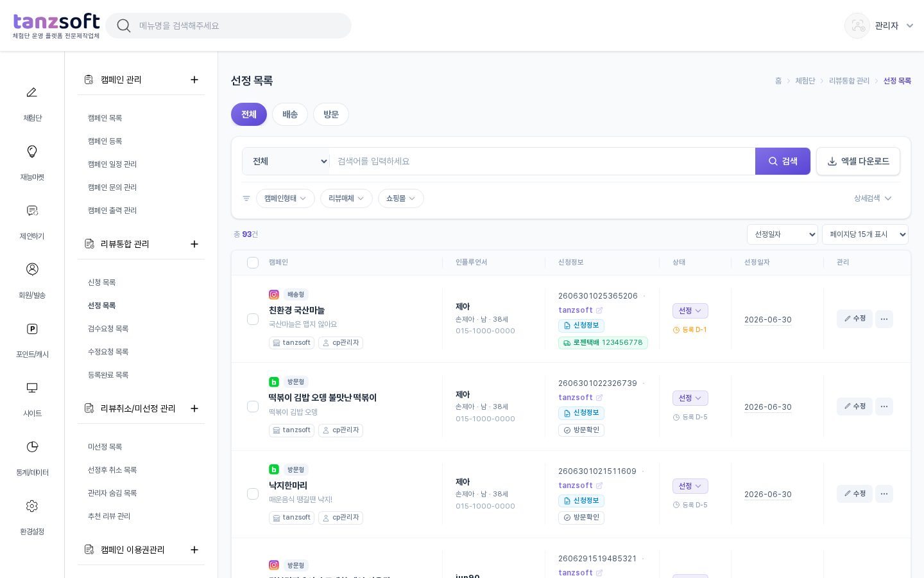Click the filter icon beside 캠페인형태
924x578 pixels.
(246, 198)
